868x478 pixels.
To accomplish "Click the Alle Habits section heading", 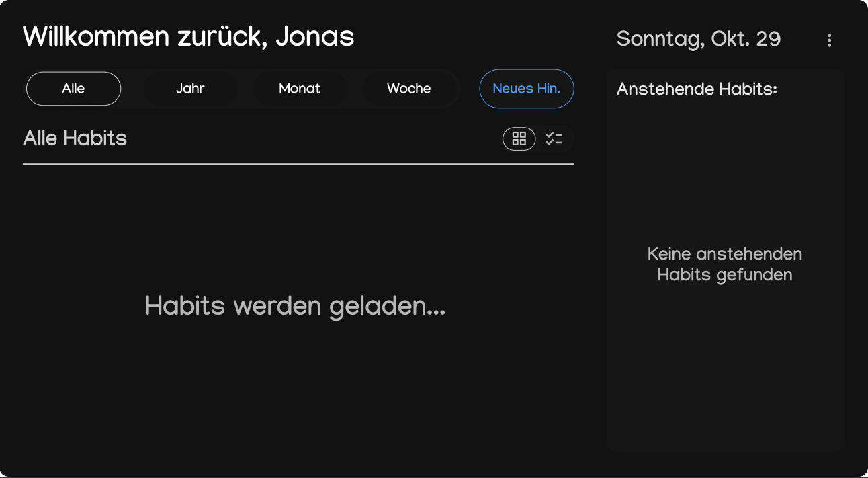I will point(75,138).
